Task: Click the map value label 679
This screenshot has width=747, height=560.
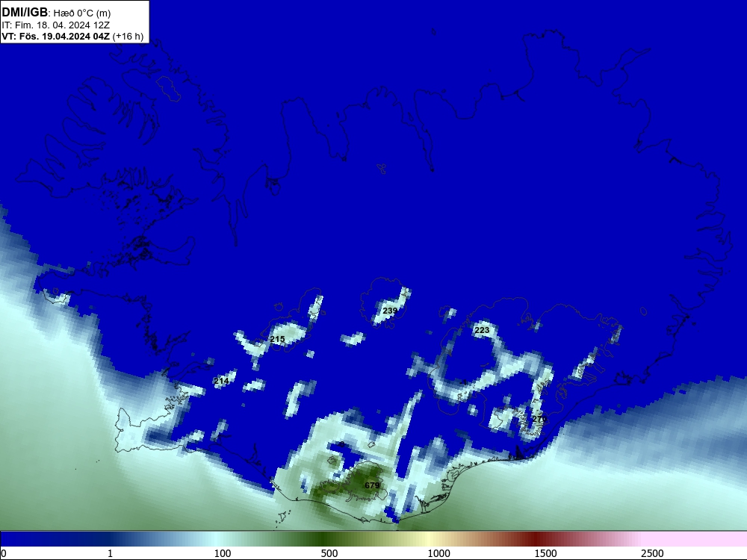Action: [372, 485]
